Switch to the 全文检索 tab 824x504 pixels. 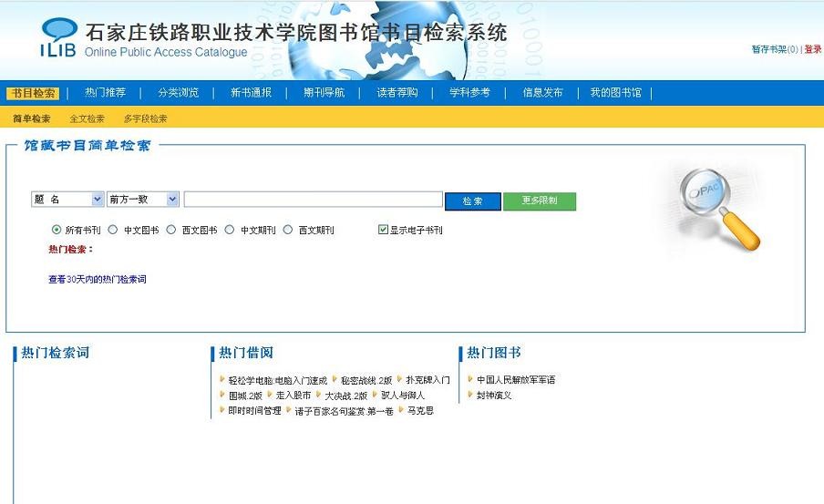pyautogui.click(x=88, y=118)
